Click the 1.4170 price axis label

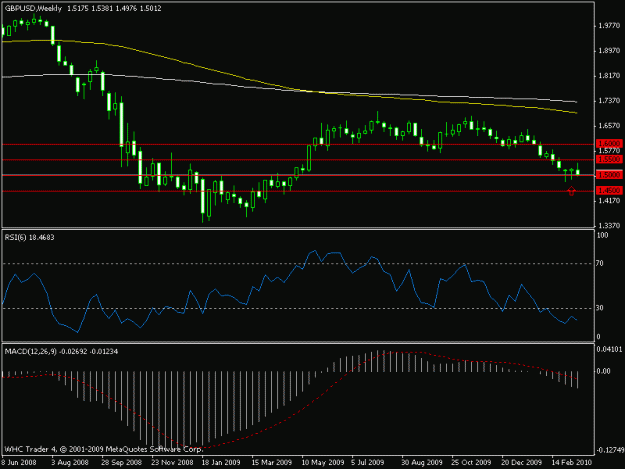pyautogui.click(x=609, y=201)
